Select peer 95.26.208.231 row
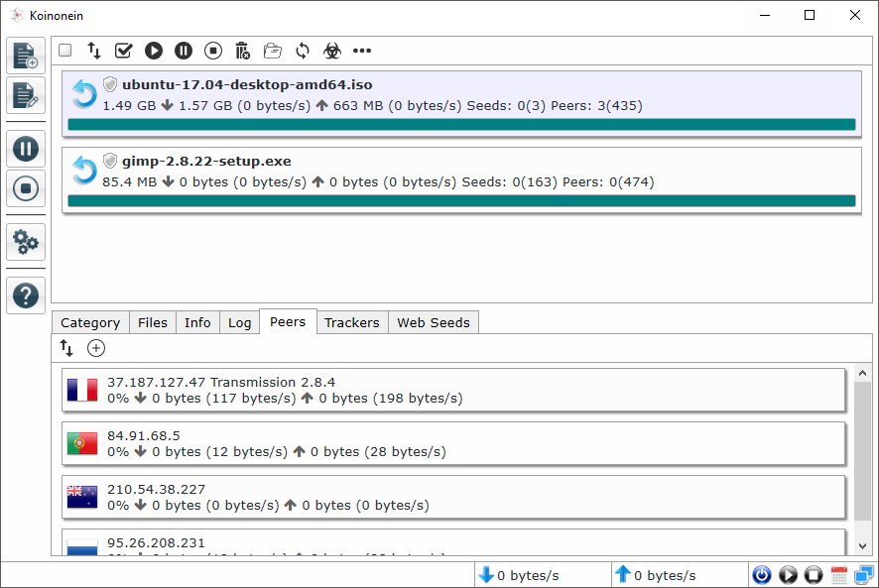The width and height of the screenshot is (879, 588). click(x=453, y=542)
